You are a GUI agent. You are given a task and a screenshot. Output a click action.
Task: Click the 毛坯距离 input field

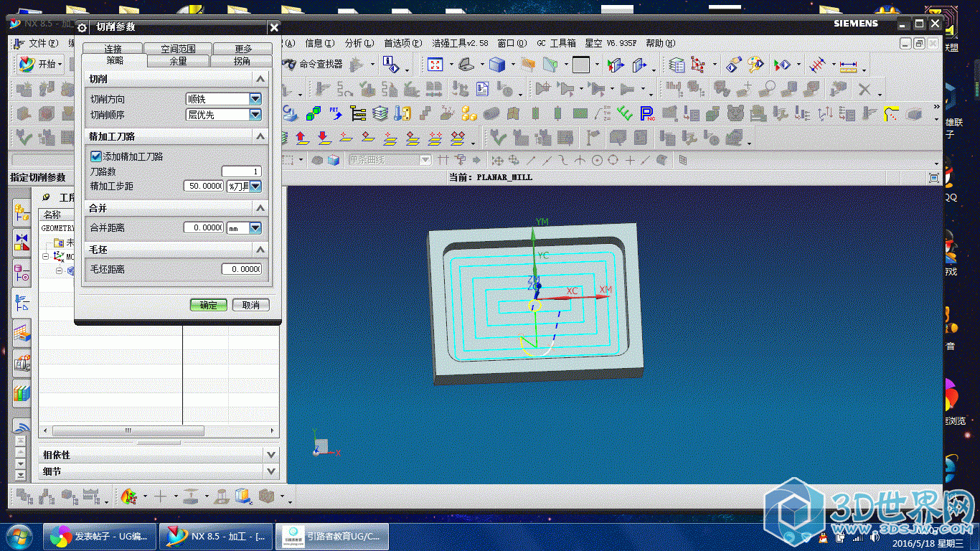(242, 269)
